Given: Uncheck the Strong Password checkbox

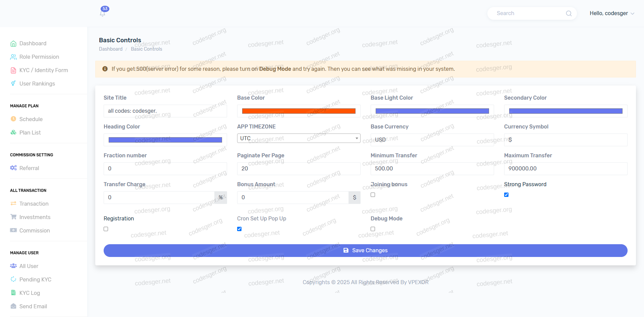Looking at the screenshot, I should coord(506,195).
